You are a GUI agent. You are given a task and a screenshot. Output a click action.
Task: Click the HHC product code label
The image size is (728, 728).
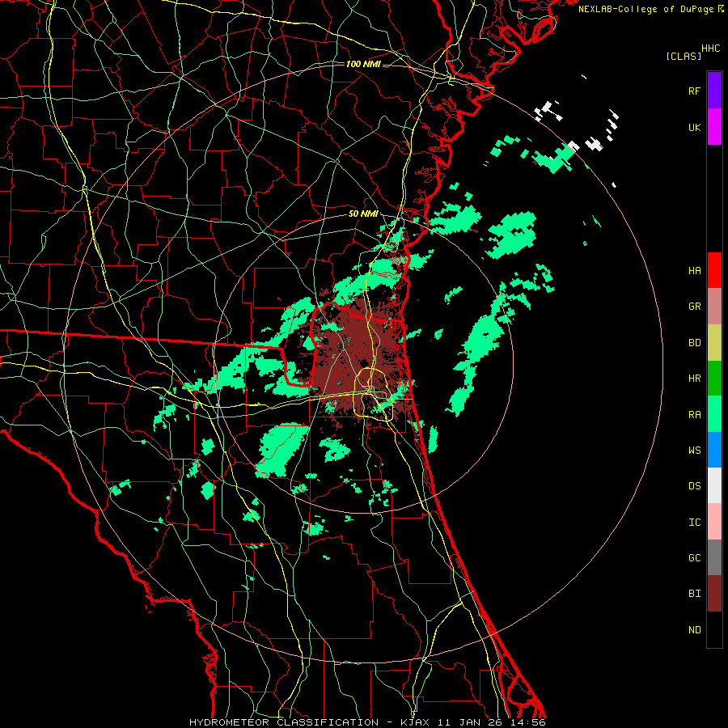710,49
